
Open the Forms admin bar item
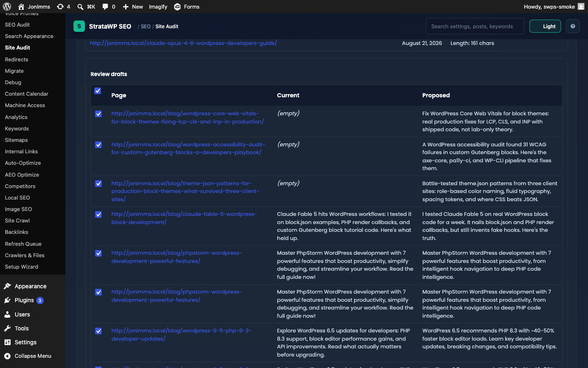point(187,7)
